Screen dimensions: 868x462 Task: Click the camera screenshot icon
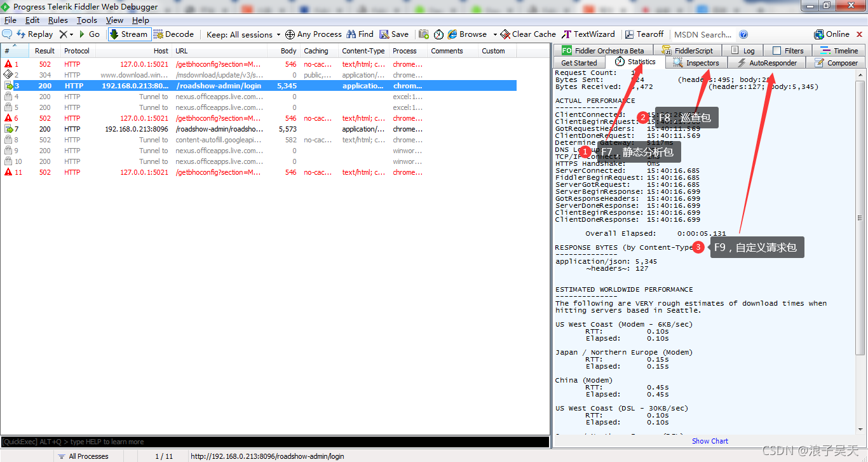click(424, 34)
